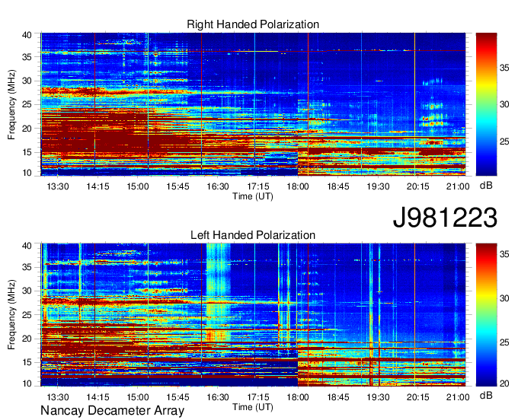518x420 pixels.
Task: Click the 17:15 tick under Left Handed plot
Action: [257, 397]
